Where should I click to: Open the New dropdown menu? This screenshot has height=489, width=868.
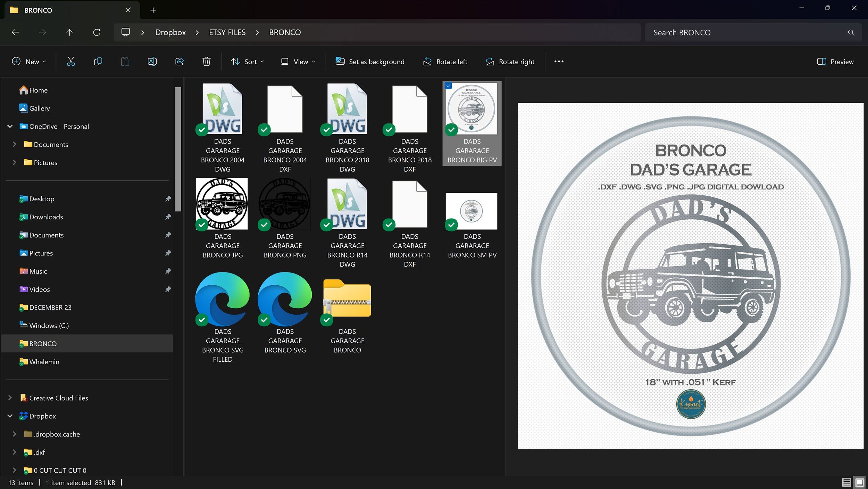tap(29, 62)
